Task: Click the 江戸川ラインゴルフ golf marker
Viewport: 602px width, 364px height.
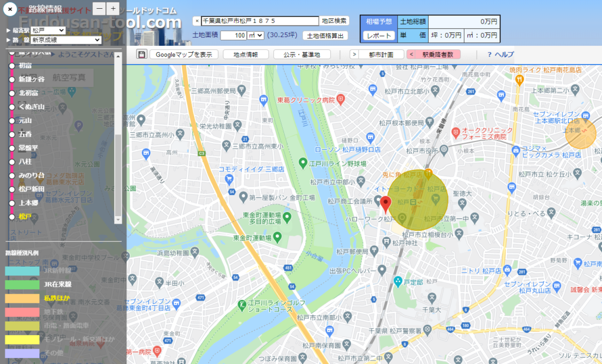Action: (x=242, y=305)
